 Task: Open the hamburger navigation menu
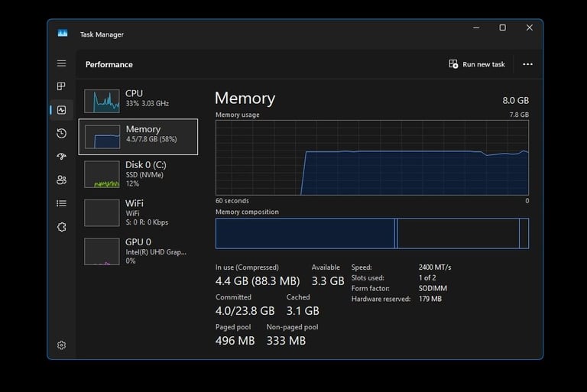61,63
